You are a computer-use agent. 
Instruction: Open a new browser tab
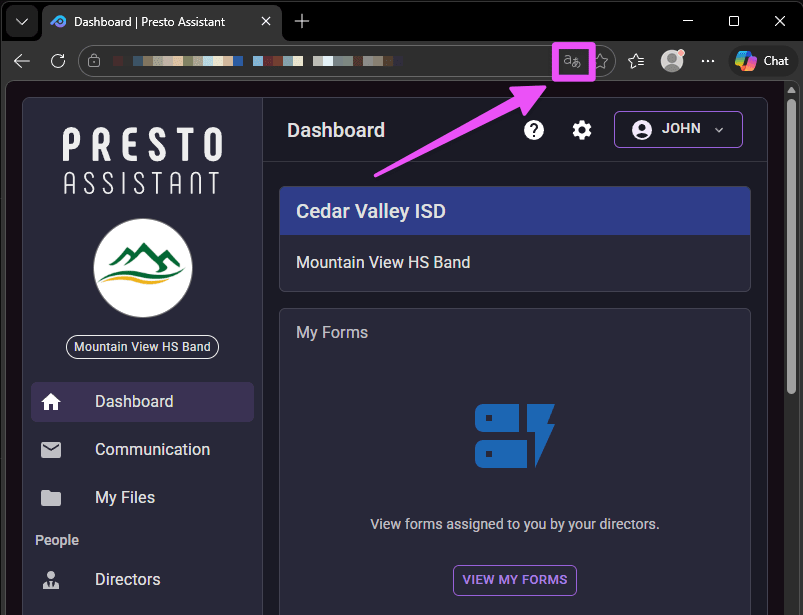coord(302,21)
